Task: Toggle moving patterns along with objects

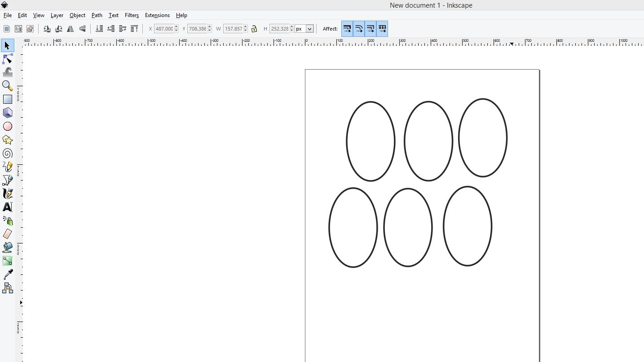Action: click(382, 28)
